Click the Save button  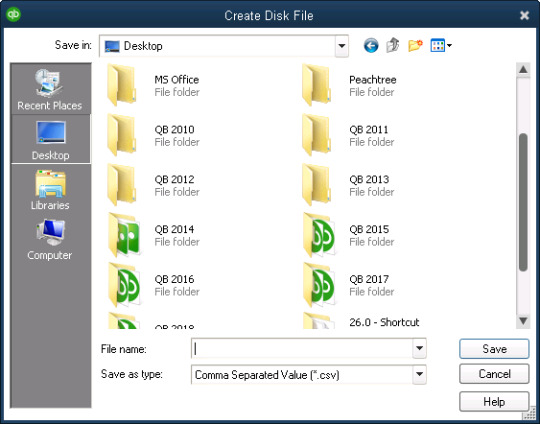coord(494,349)
